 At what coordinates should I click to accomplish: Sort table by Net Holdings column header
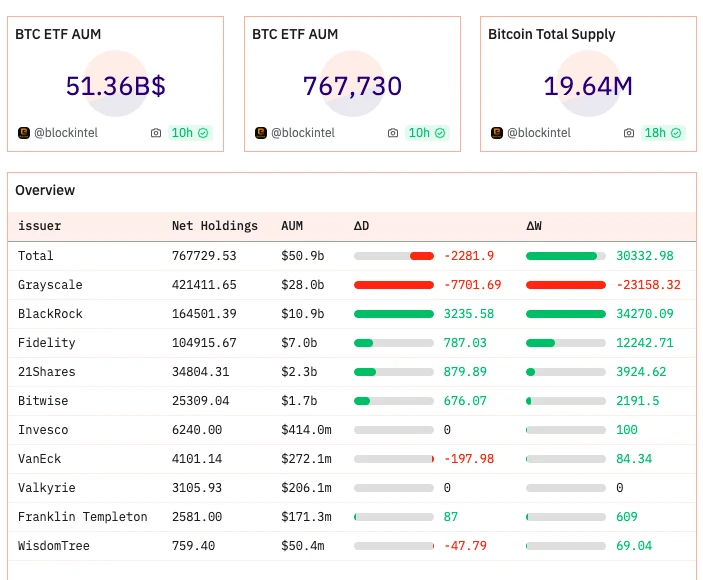pos(214,226)
